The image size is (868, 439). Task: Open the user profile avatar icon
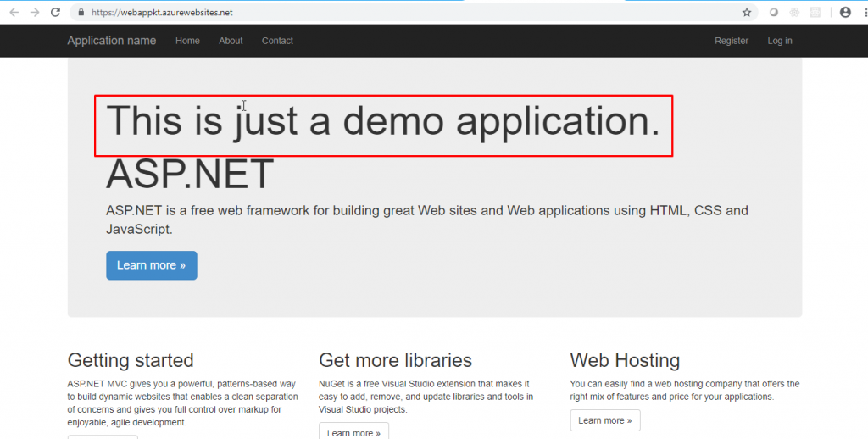(845, 12)
